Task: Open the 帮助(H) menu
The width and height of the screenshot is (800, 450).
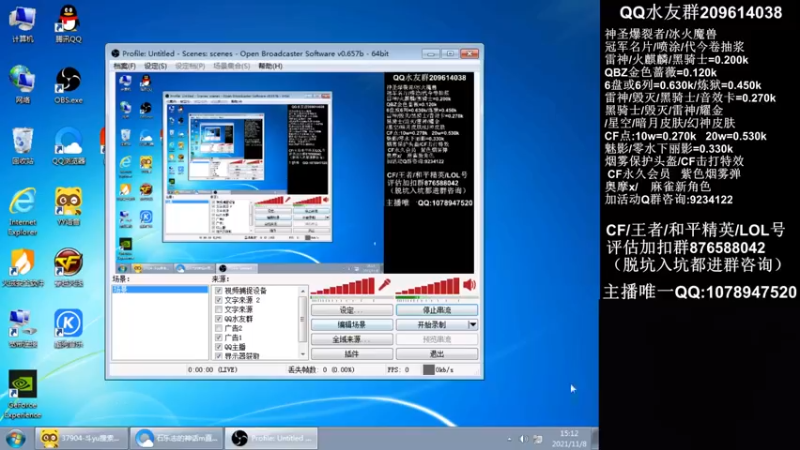Action: pos(270,66)
